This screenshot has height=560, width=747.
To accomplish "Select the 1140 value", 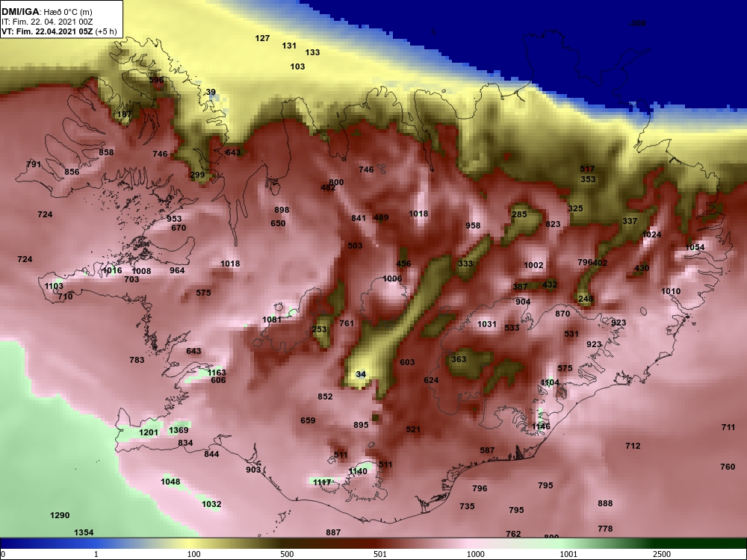I will [358, 471].
